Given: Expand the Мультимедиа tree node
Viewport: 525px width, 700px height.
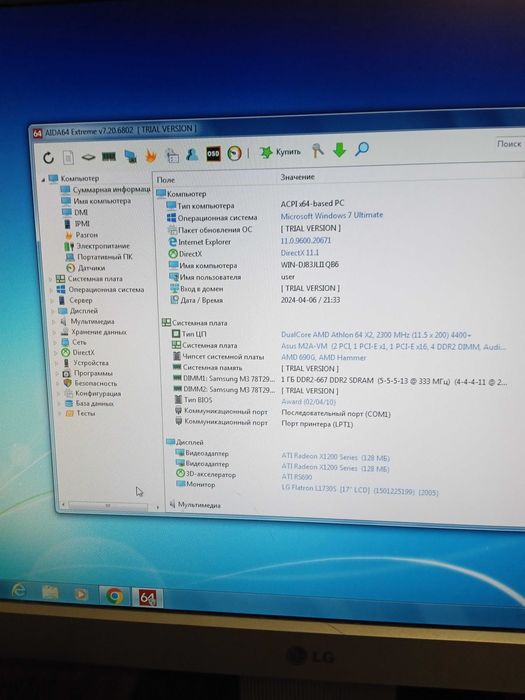Looking at the screenshot, I should point(54,322).
